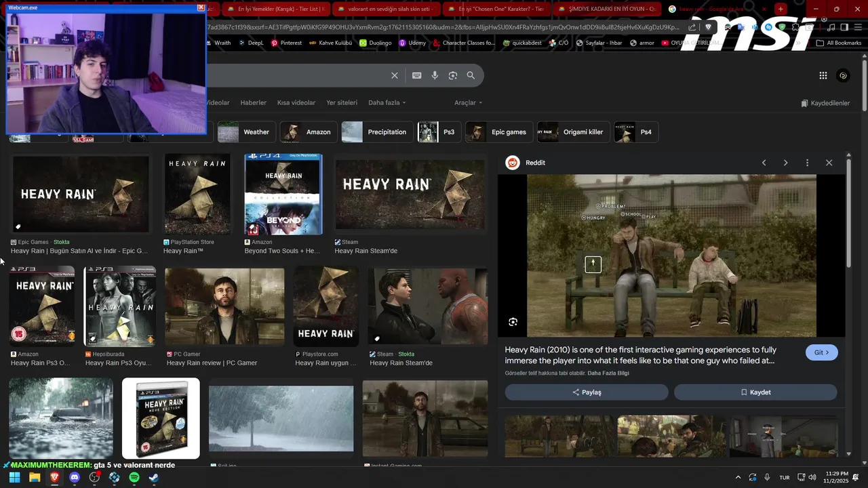Click the Git button in preview panel
This screenshot has width=868, height=488.
(x=822, y=352)
